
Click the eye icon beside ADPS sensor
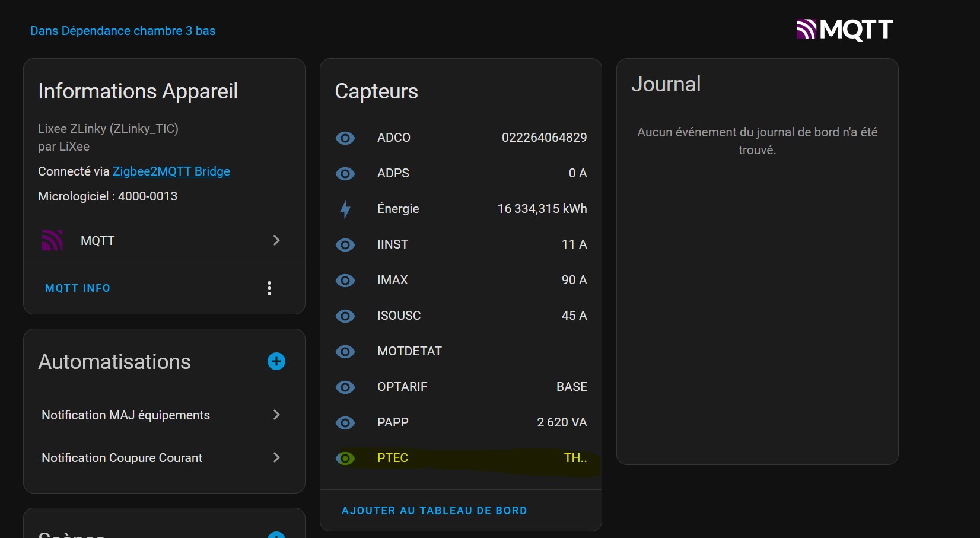point(345,173)
